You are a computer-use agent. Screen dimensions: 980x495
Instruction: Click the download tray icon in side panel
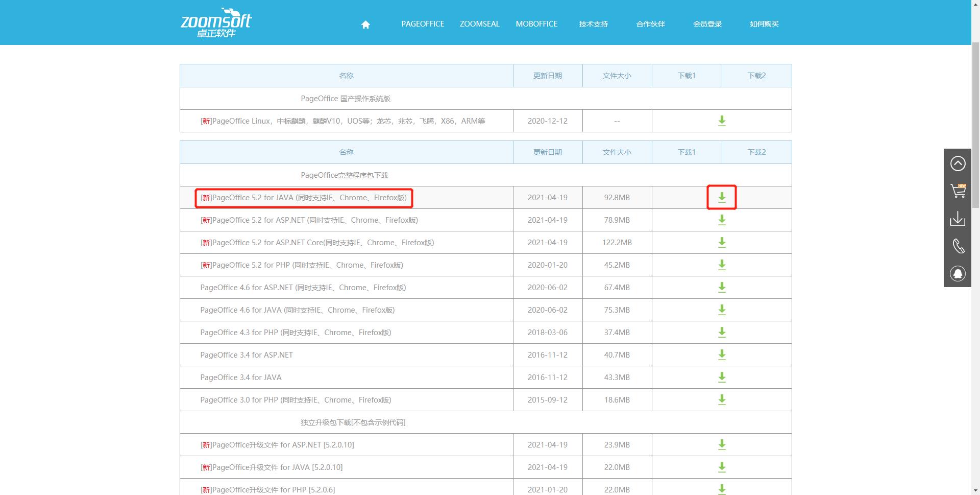958,219
